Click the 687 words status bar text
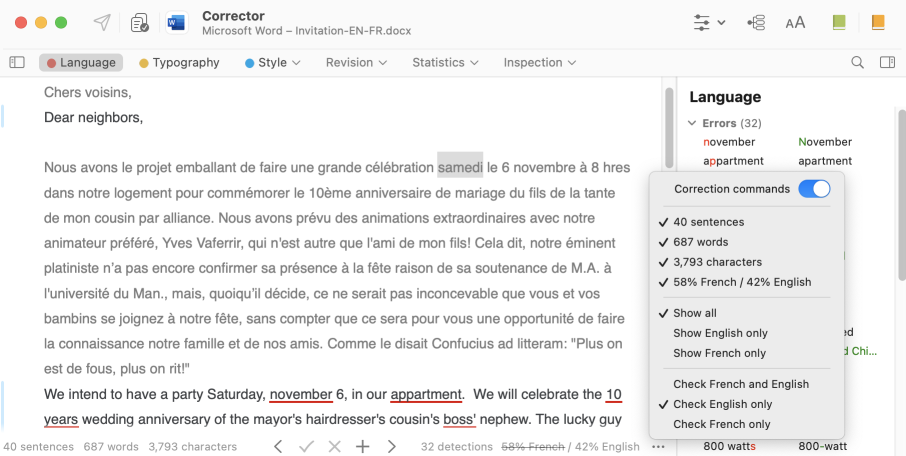 (x=111, y=447)
